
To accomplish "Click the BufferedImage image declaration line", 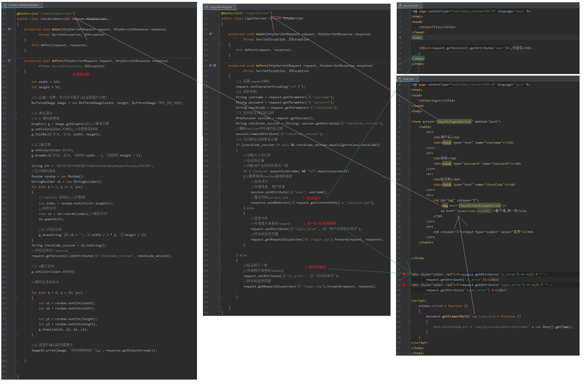I will [x=107, y=103].
